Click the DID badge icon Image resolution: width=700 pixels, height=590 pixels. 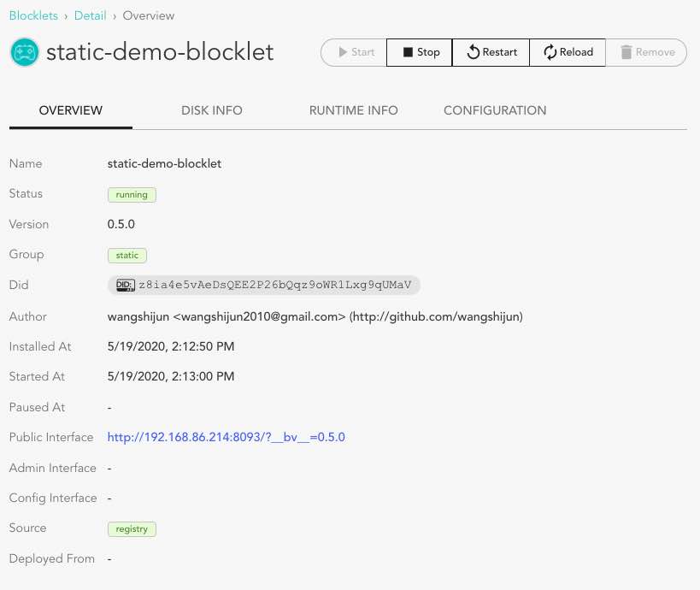click(125, 285)
